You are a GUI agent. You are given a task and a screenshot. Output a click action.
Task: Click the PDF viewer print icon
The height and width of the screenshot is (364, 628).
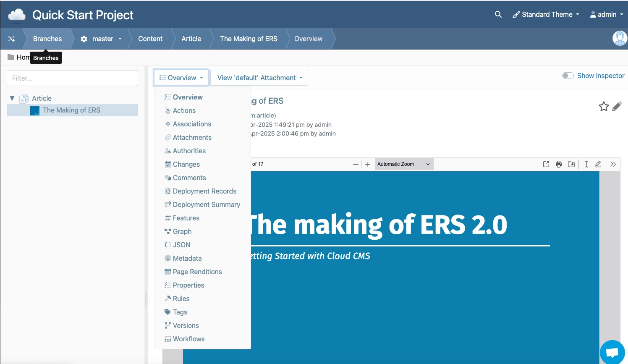point(559,164)
